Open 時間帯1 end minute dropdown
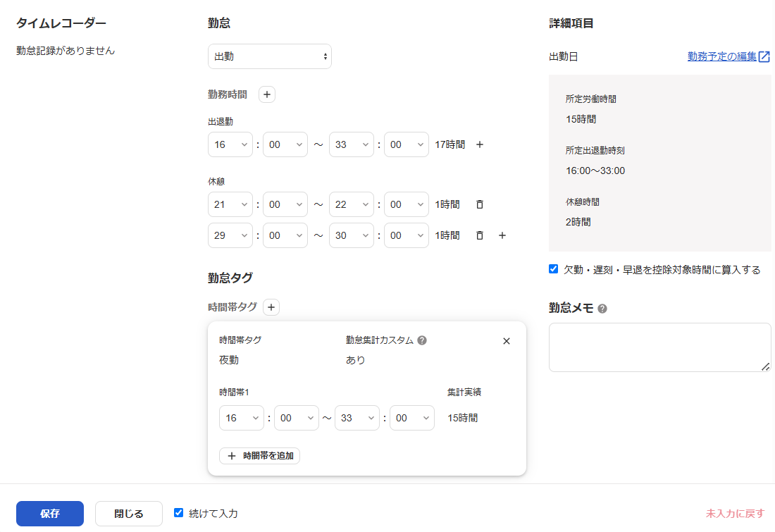The width and height of the screenshot is (775, 532). [412, 418]
